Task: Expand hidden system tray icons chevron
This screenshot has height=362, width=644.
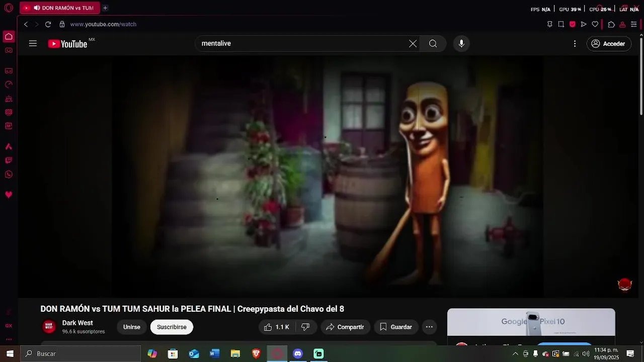Action: 515,353
